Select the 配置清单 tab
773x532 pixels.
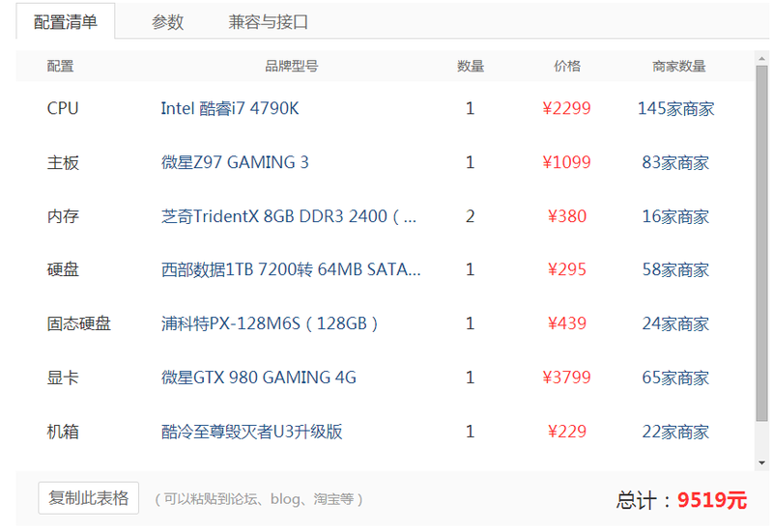pos(66,21)
